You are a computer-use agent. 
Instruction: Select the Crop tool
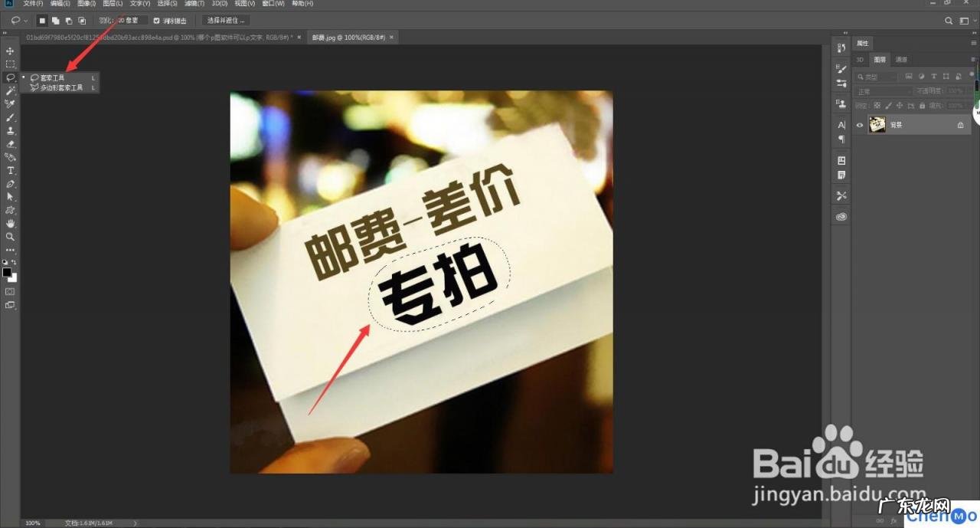[10, 103]
